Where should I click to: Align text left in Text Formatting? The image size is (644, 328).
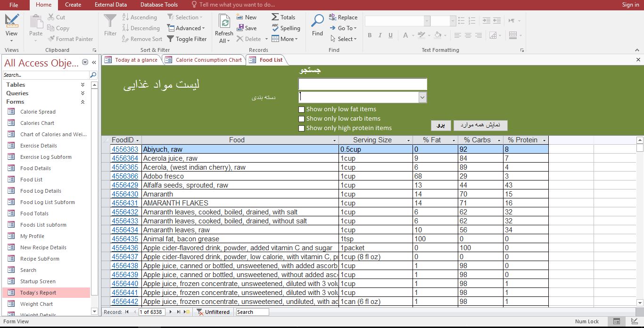click(457, 35)
